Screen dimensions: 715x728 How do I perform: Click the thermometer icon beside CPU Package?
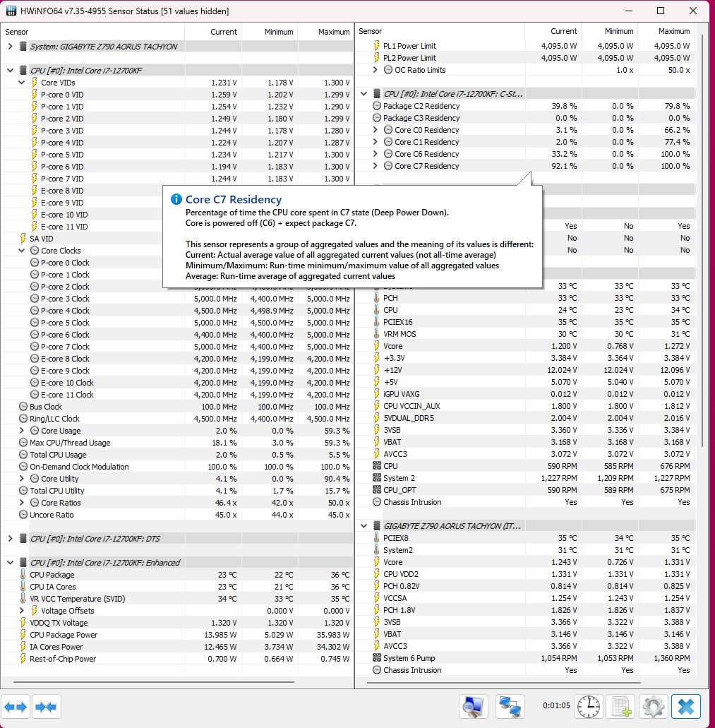click(x=23, y=574)
